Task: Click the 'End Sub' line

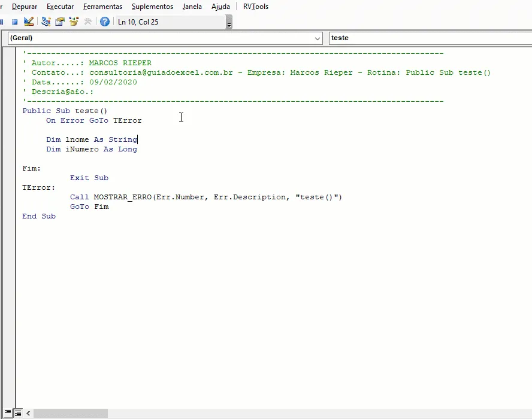Action: 39,216
